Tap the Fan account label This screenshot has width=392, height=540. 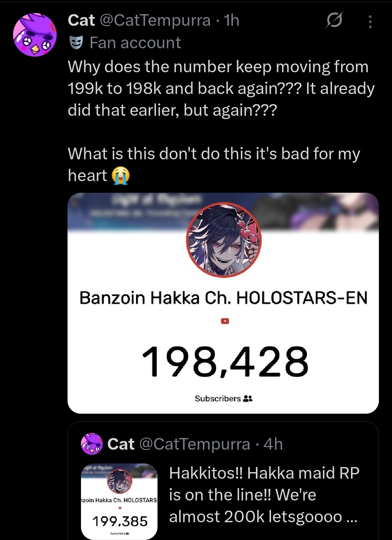pyautogui.click(x=135, y=43)
